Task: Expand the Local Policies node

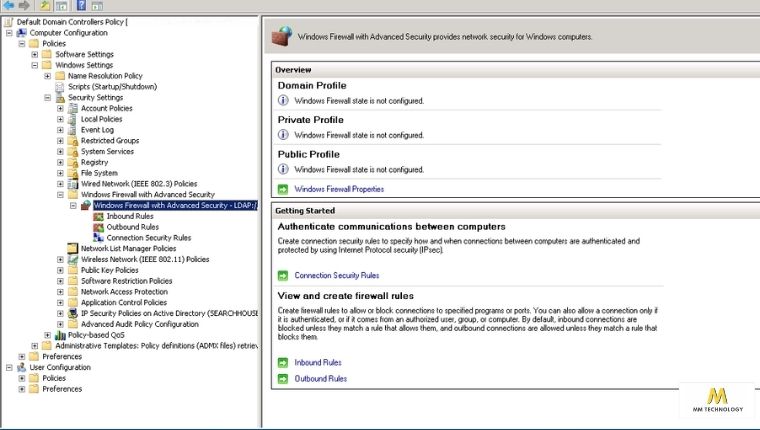Action: [60, 119]
